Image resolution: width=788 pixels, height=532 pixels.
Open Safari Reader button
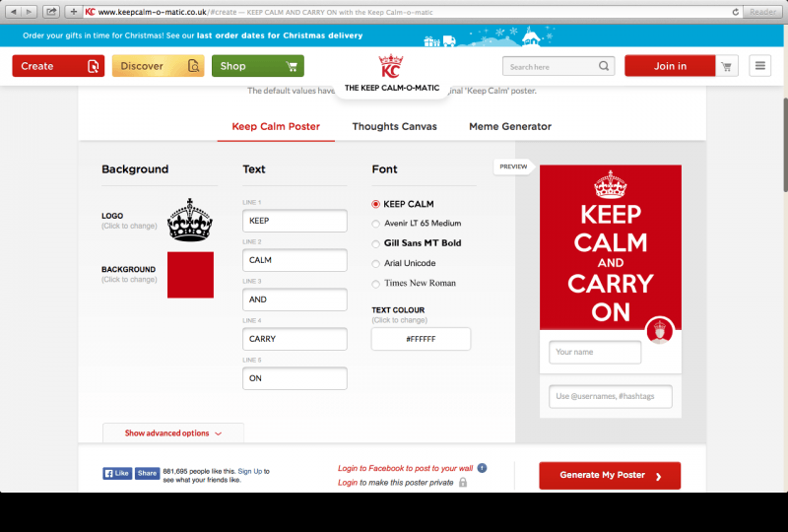pyautogui.click(x=762, y=12)
